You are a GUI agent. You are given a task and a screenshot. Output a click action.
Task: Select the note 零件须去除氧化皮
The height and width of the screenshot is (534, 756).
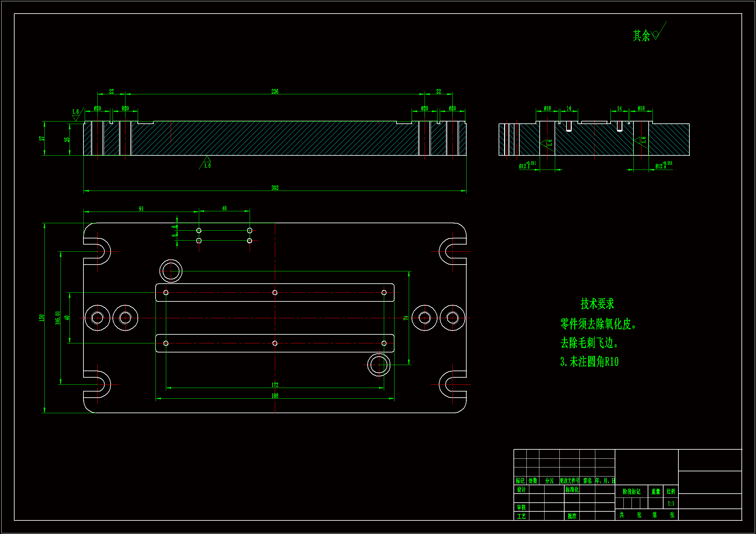pos(598,324)
